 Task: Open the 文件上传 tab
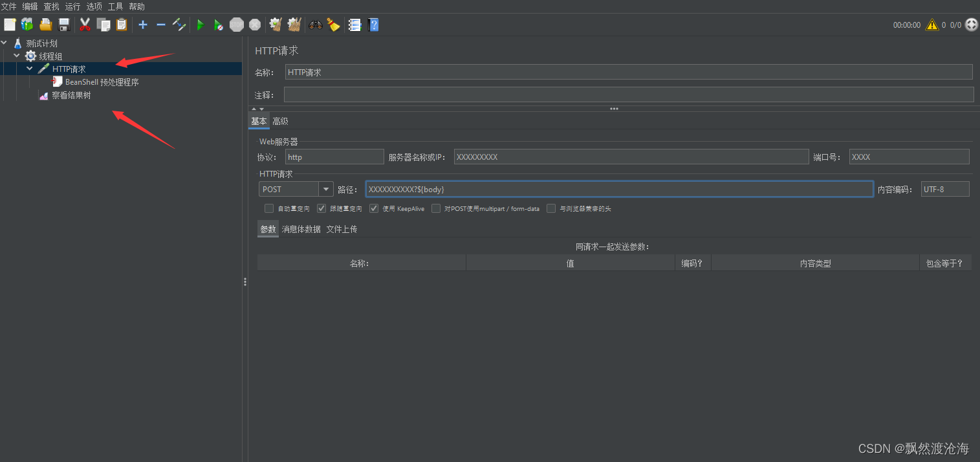pyautogui.click(x=342, y=229)
